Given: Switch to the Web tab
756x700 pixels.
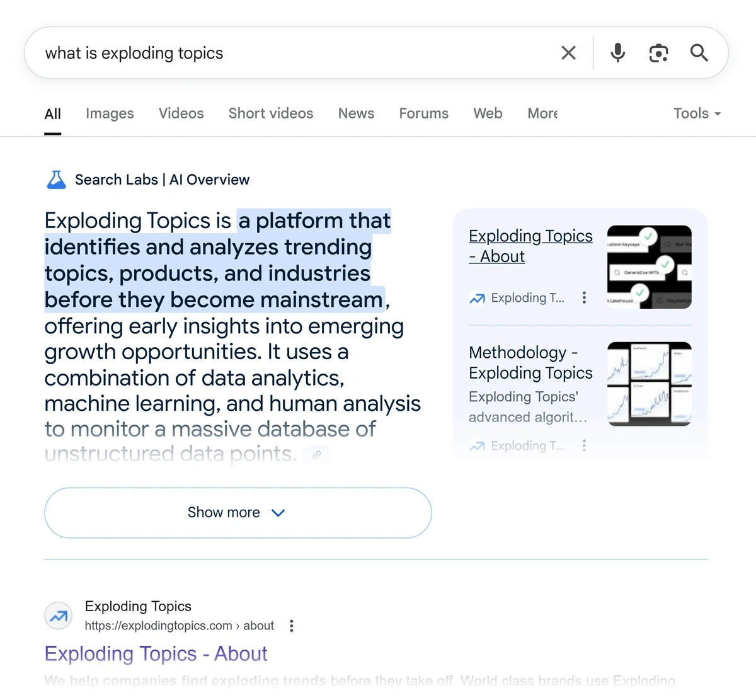Looking at the screenshot, I should pyautogui.click(x=488, y=113).
